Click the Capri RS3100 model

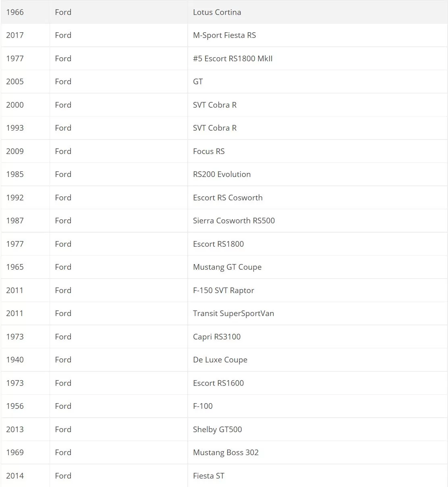217,337
